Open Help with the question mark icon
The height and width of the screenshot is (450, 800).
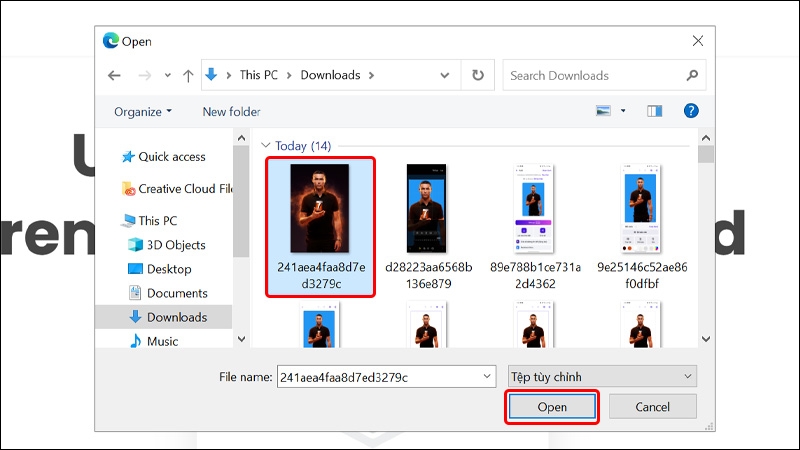point(691,111)
